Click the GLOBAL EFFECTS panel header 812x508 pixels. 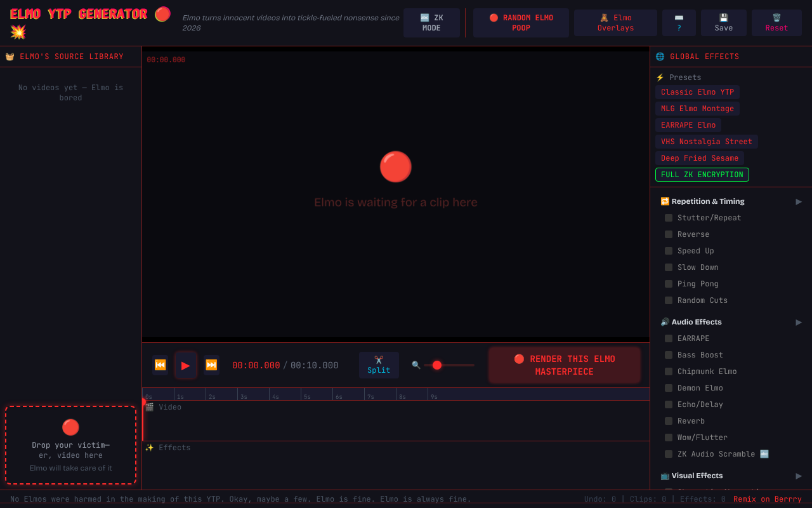pyautogui.click(x=731, y=57)
